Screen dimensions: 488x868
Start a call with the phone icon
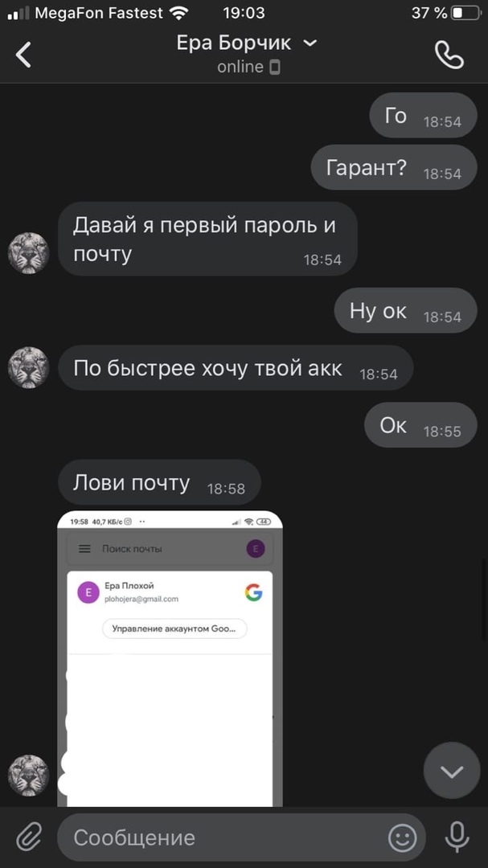(x=449, y=55)
